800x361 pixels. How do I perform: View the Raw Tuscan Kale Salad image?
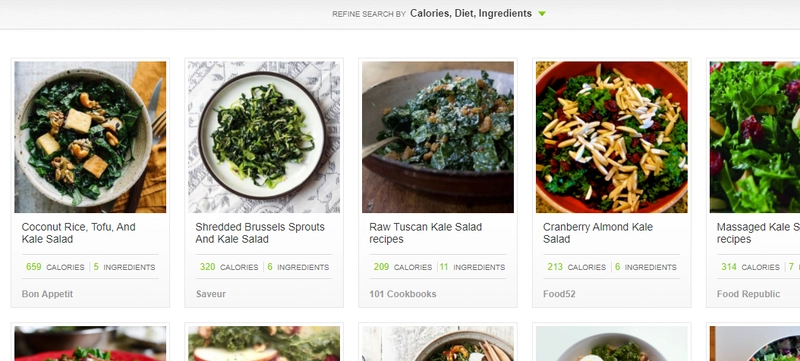coord(438,137)
